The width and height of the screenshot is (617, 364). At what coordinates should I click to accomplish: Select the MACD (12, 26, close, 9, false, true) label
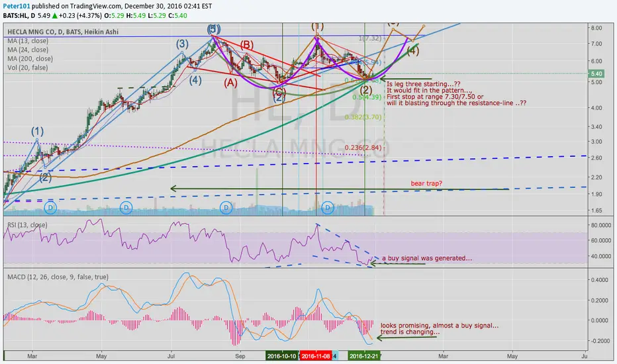tap(58, 277)
